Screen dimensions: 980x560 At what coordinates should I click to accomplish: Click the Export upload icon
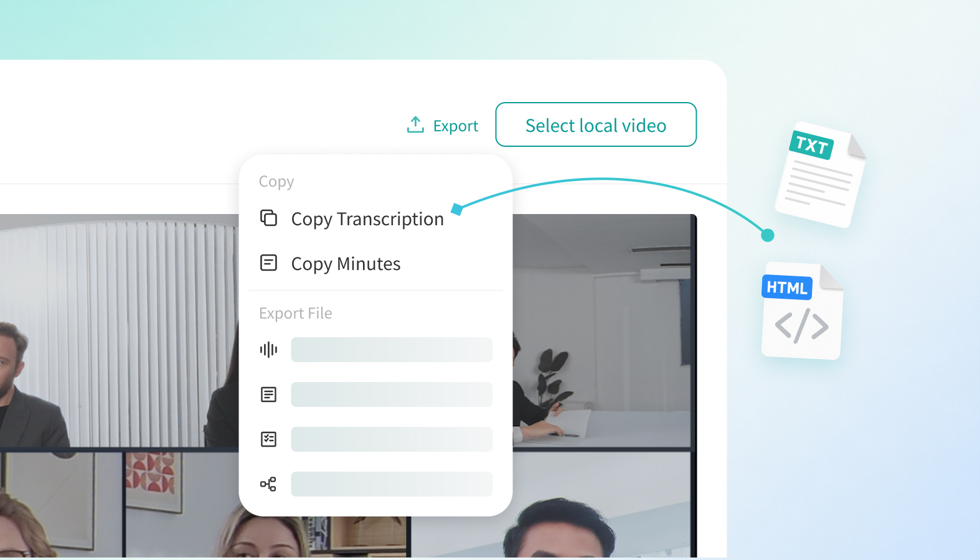[415, 125]
